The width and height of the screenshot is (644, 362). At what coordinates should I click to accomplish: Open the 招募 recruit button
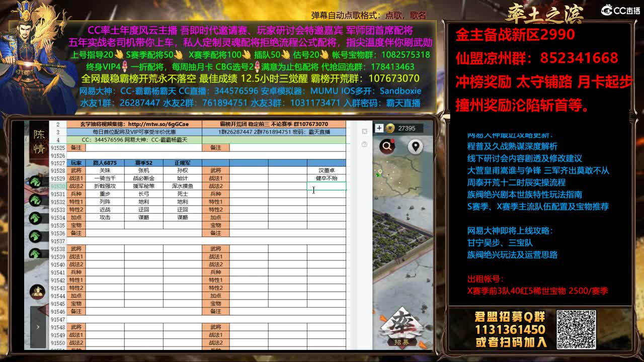402,329
